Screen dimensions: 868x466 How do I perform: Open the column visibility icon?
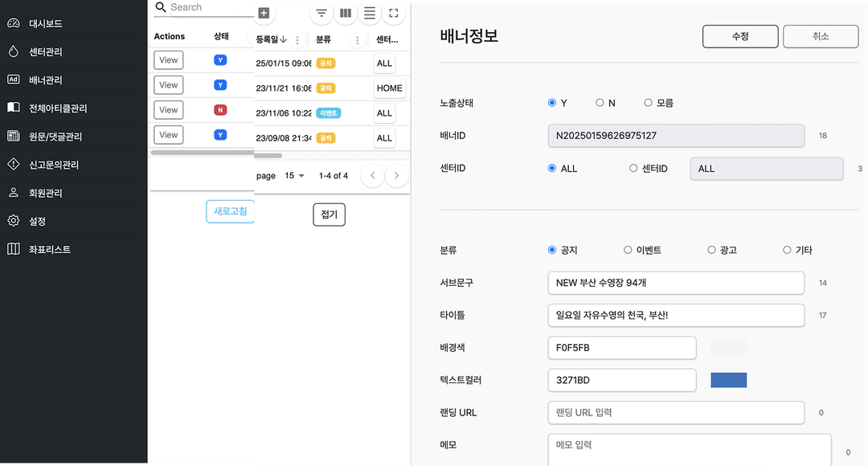coord(345,13)
